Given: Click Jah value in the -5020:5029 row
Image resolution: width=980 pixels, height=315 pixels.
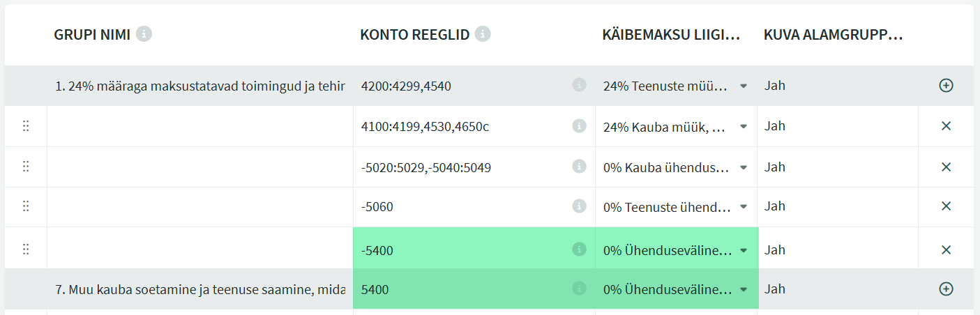Looking at the screenshot, I should tap(775, 167).
